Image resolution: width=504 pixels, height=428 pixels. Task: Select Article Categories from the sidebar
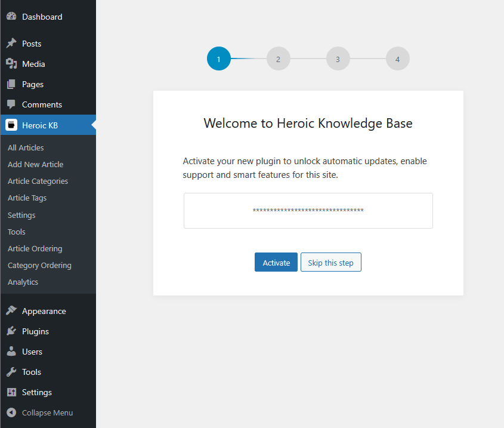38,181
